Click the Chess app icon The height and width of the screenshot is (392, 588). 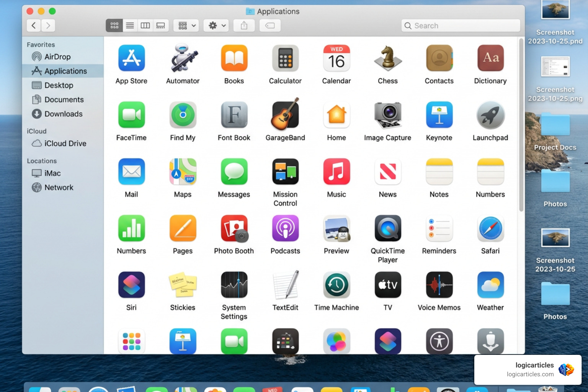click(388, 58)
